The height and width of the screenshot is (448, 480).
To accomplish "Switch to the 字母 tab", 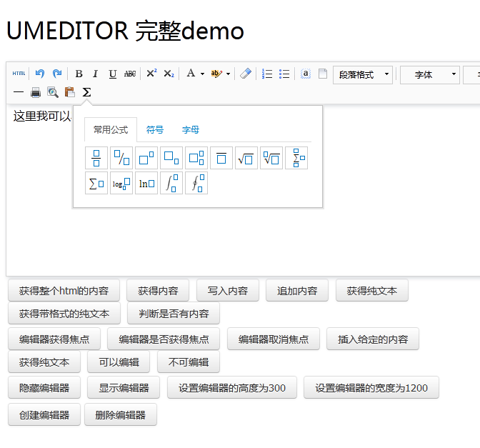I will tap(191, 130).
